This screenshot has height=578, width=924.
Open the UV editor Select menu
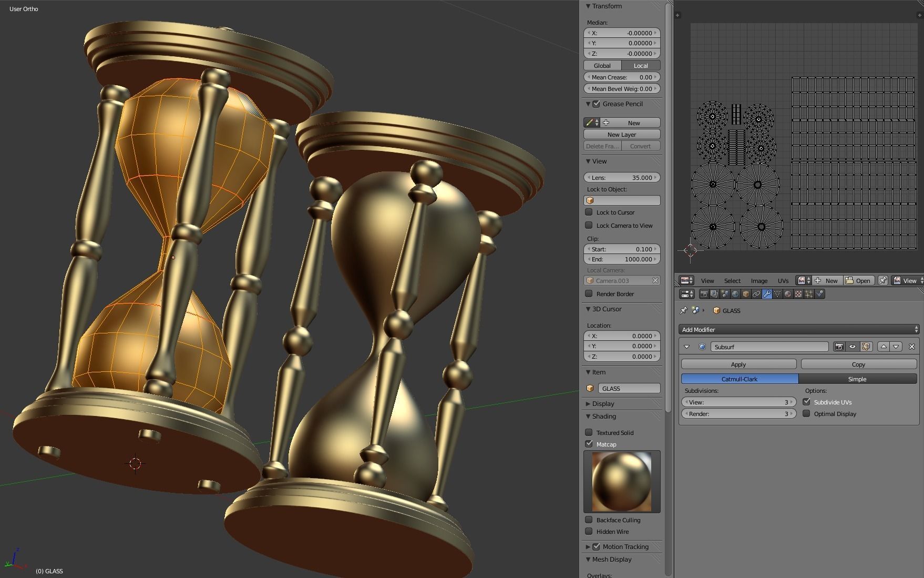732,280
